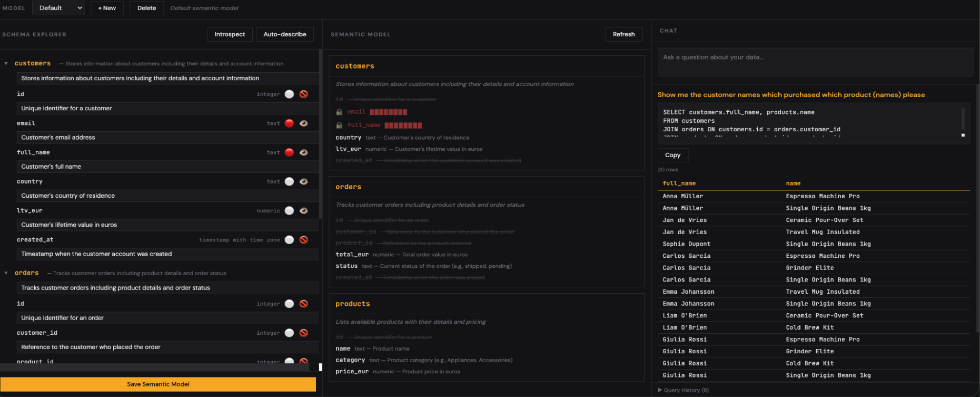980x397 pixels.
Task: Toggle the red sensitivity circle for email
Action: pyautogui.click(x=289, y=123)
